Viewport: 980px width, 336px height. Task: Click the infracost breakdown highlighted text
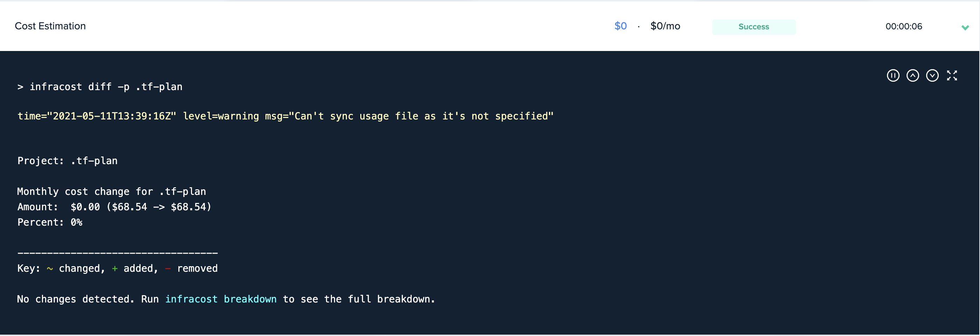coord(221,299)
